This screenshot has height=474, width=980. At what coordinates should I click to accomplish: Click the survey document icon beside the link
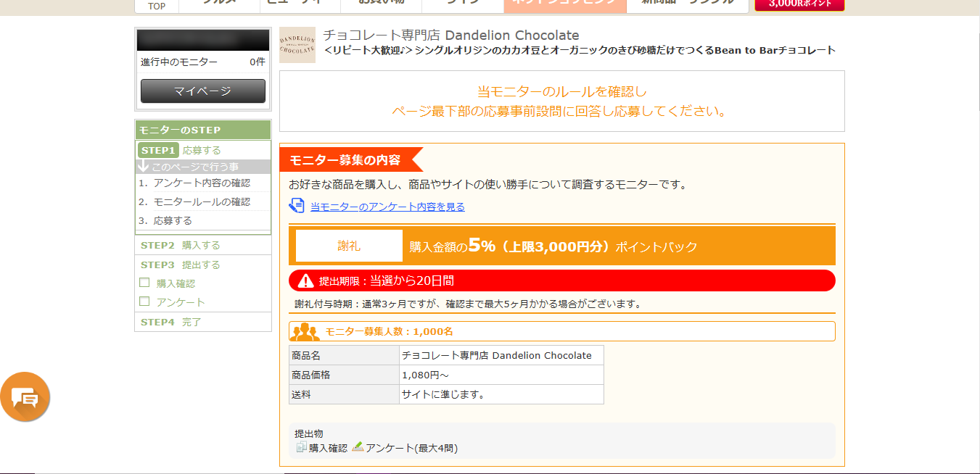(x=297, y=206)
